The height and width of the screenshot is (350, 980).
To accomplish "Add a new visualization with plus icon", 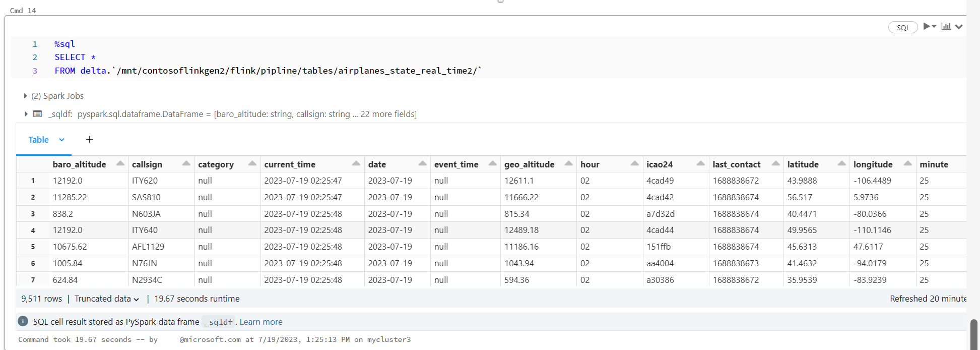I will pos(89,140).
